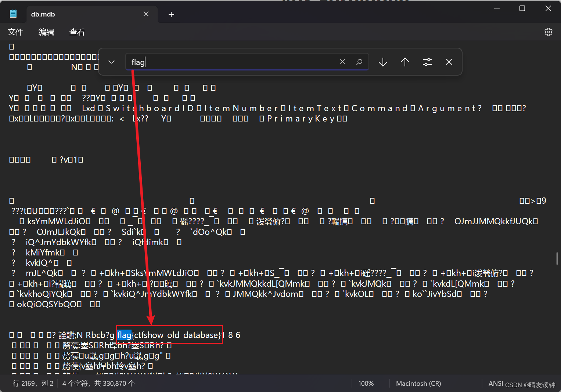
Task: Click the text kMiYfmk
Action: tap(43, 253)
